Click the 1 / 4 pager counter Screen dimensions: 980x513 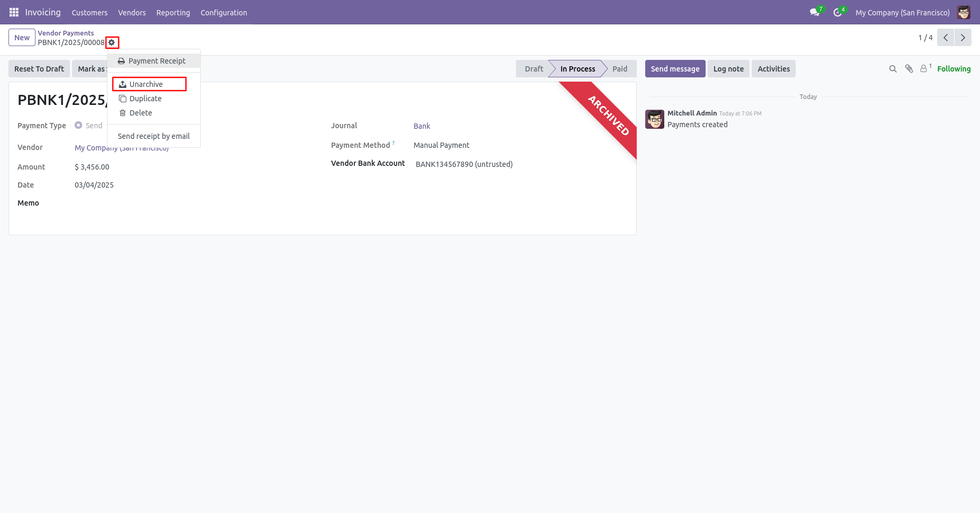tap(925, 38)
